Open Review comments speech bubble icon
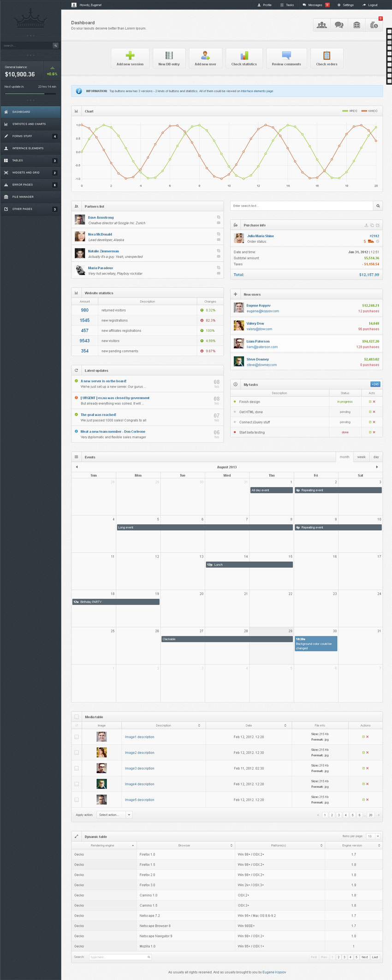The image size is (392, 980). (286, 56)
